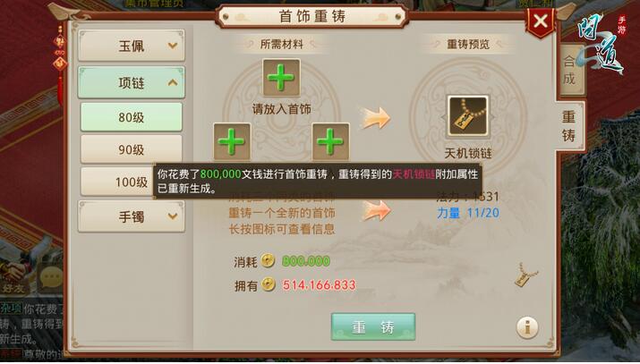Add material in the lower-right plus slot
Viewport: 640px width, 364px height.
330,141
